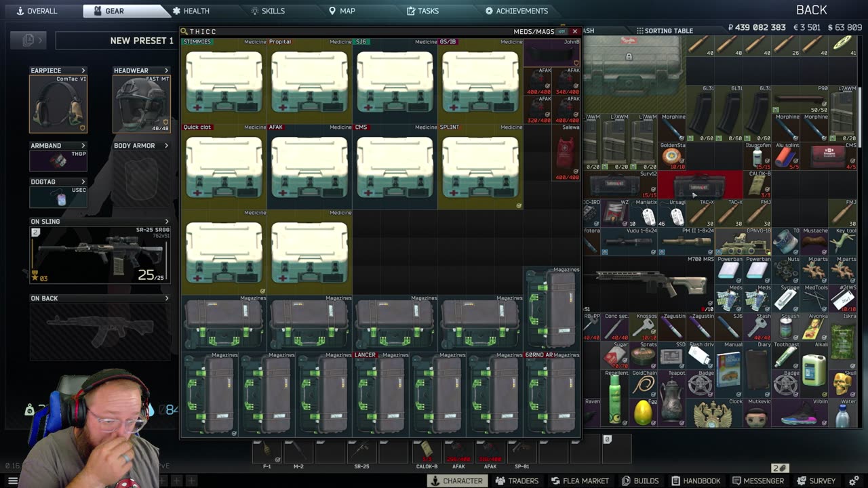Open the hamburger menu at bottom left
The width and height of the screenshot is (868, 488).
pyautogui.click(x=12, y=481)
